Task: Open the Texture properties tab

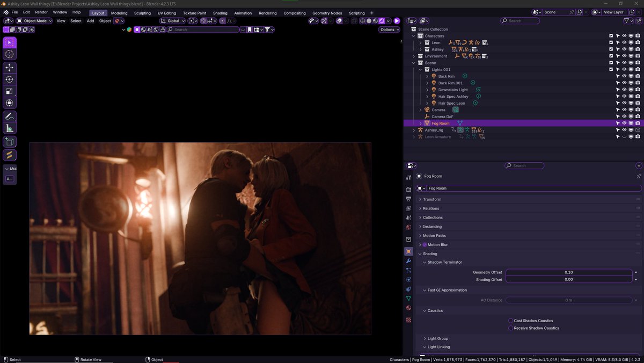Action: (x=408, y=320)
